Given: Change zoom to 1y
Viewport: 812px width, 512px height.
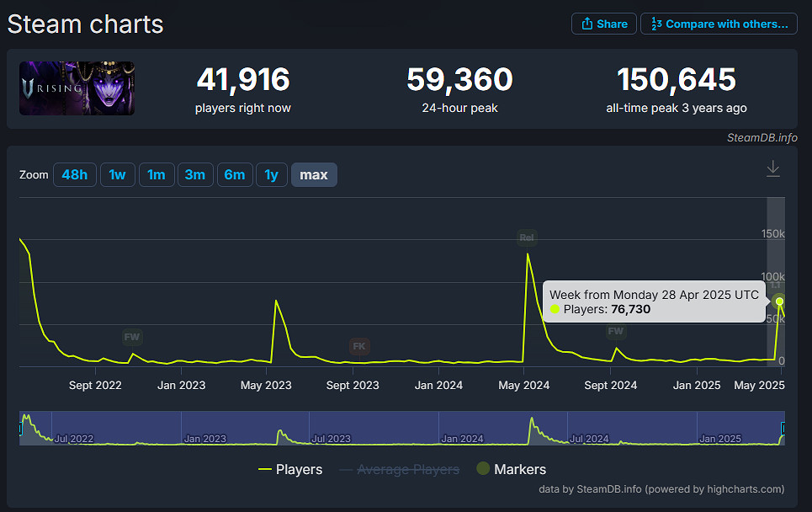Looking at the screenshot, I should click(271, 174).
